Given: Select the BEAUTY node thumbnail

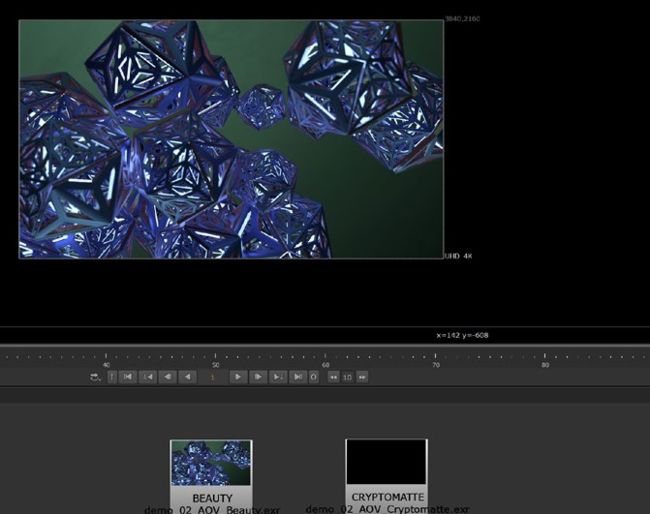Looking at the screenshot, I should click(211, 463).
